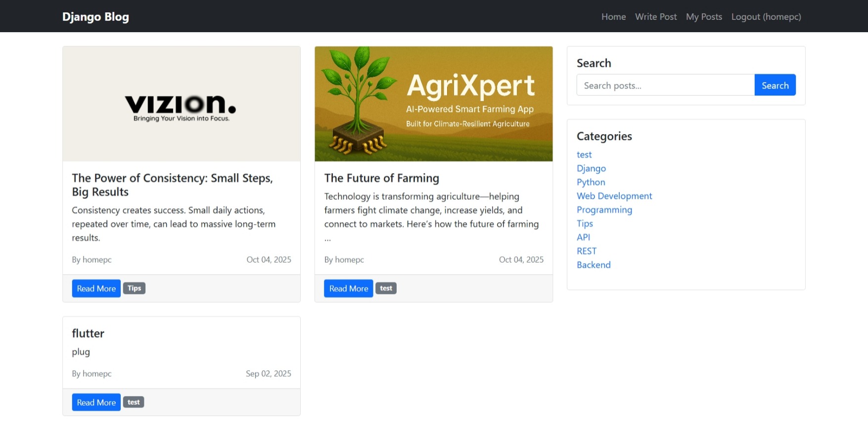Viewport: 868px width, 429px height.
Task: Select the API category link
Action: 583,237
